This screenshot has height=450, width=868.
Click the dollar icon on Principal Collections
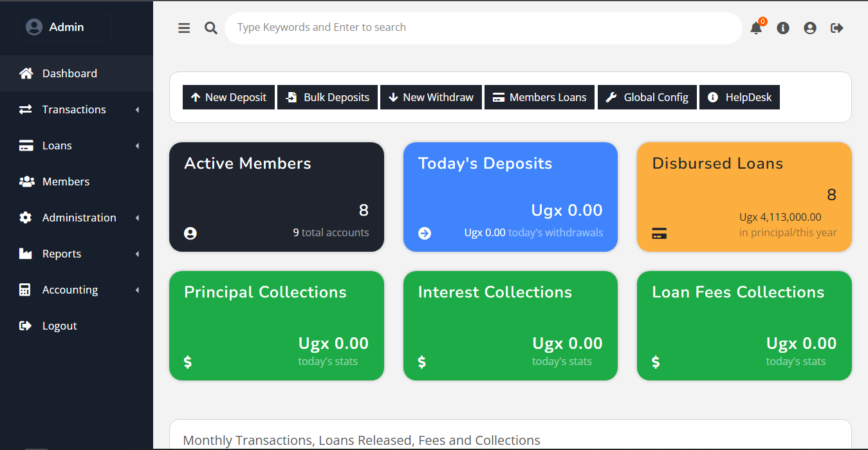point(188,362)
